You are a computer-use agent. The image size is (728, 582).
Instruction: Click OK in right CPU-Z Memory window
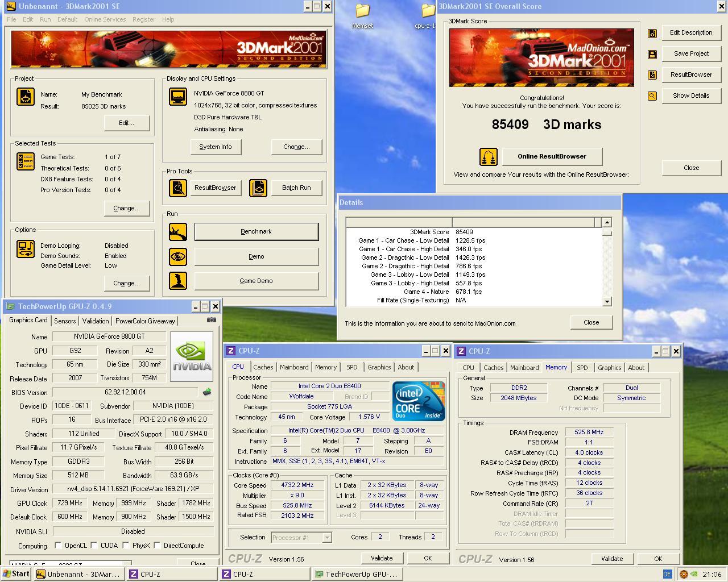(658, 559)
